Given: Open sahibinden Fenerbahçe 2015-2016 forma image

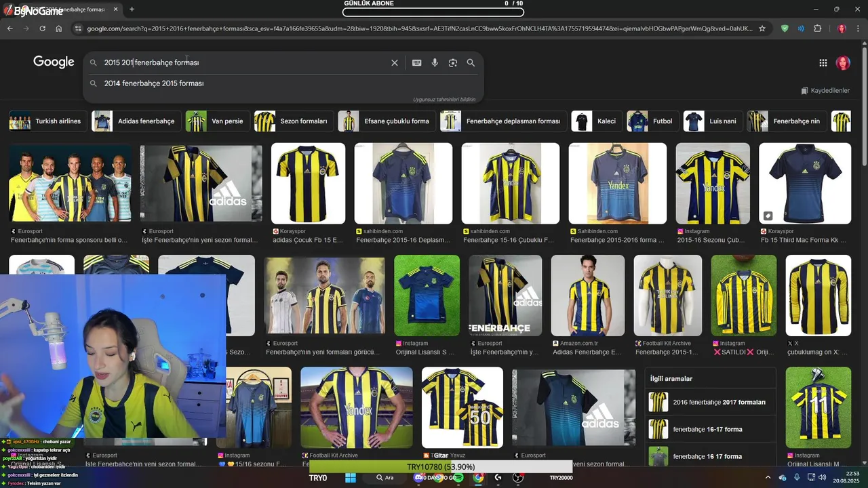Looking at the screenshot, I should point(618,183).
